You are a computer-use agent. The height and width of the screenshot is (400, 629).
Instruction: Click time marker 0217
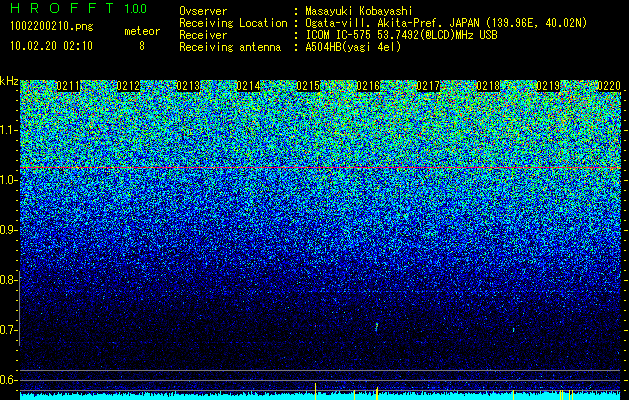pyautogui.click(x=428, y=86)
